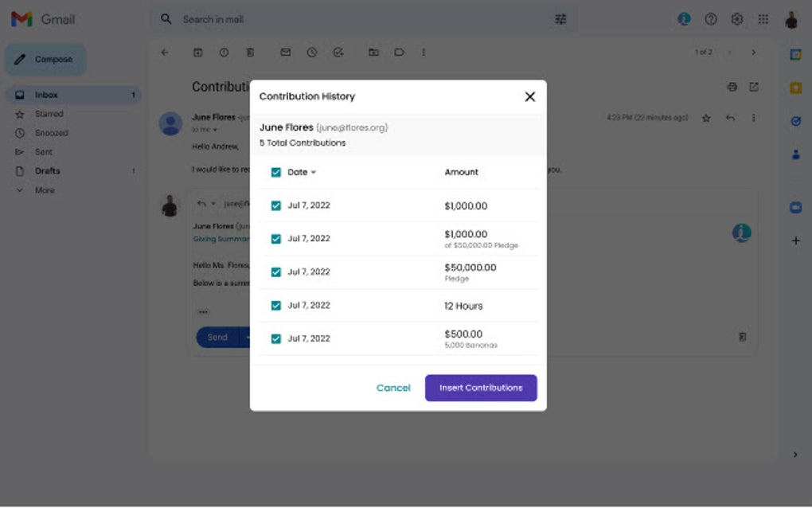Add the email to Tasks
Screen dimensions: 812x508
click(x=338, y=52)
